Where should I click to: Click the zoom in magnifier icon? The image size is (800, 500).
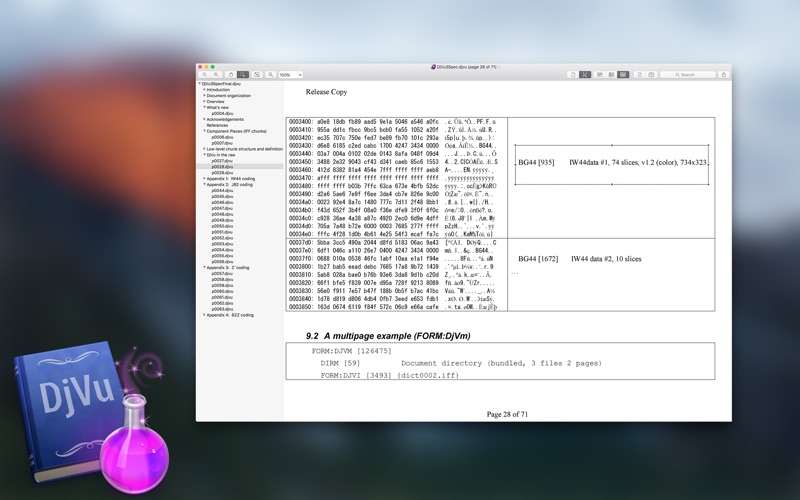pos(215,75)
